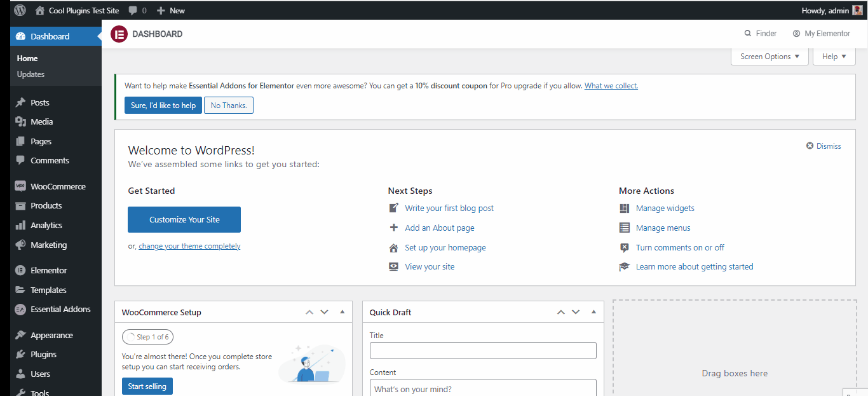
Task: Open the Manage menus link
Action: pos(663,228)
